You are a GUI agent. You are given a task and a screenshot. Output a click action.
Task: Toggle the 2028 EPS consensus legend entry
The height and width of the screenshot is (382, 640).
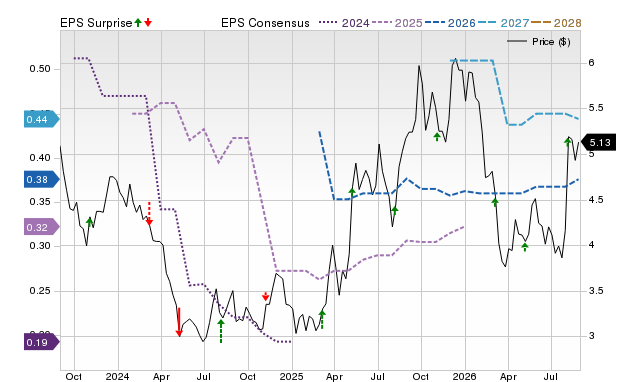click(556, 23)
